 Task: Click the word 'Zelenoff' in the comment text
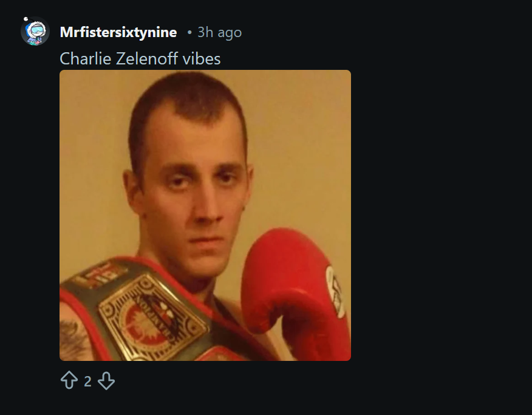coord(147,58)
